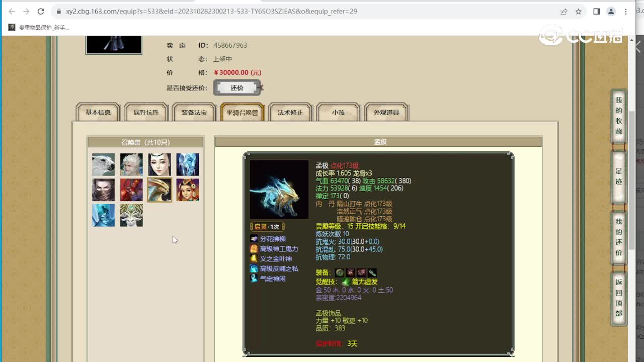The width and height of the screenshot is (644, 362).
Task: Click the 分花拂柳 skill icon
Action: 254,239
